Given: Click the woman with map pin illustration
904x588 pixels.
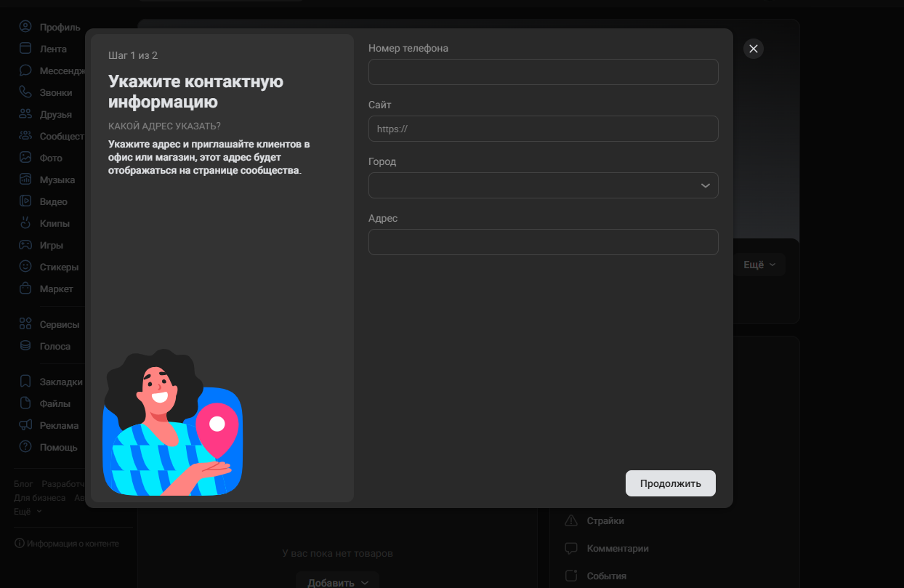Looking at the screenshot, I should (x=172, y=422).
